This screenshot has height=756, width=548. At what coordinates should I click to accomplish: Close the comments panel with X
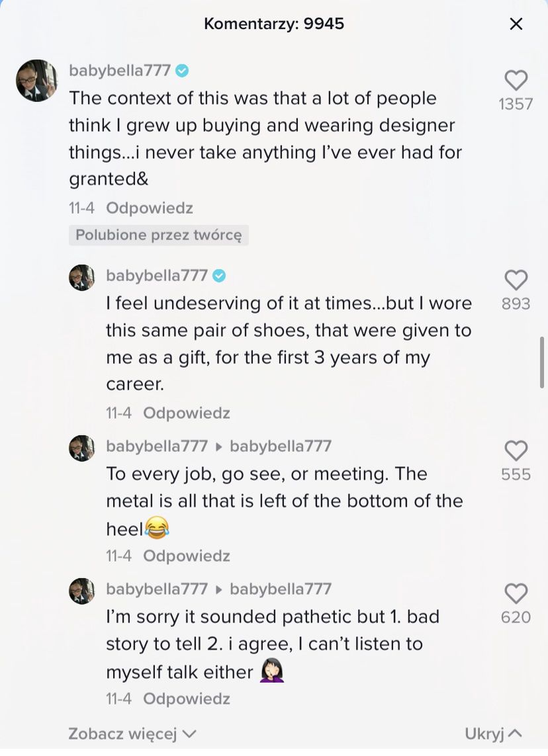[516, 24]
